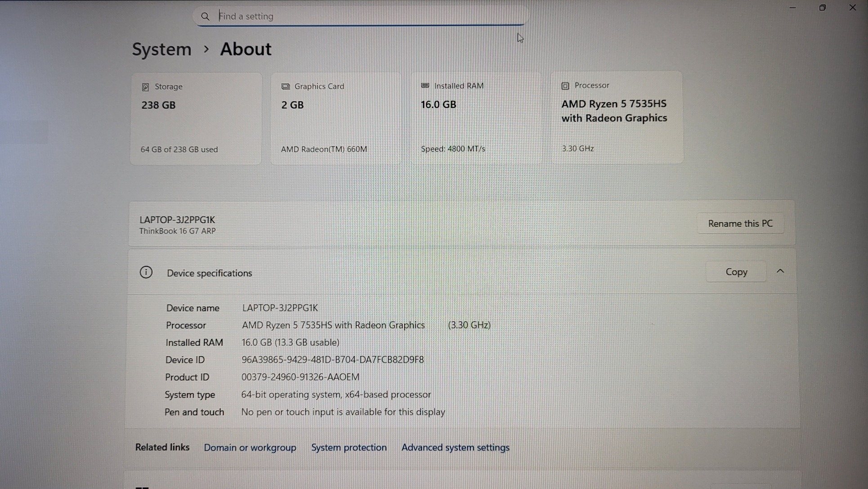Click the breadcrumb chevron after System
The width and height of the screenshot is (868, 489).
click(206, 49)
